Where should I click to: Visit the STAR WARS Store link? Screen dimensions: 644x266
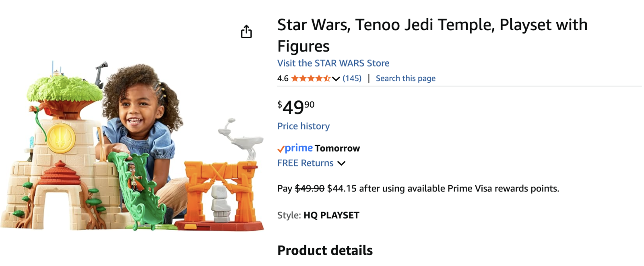(x=333, y=63)
